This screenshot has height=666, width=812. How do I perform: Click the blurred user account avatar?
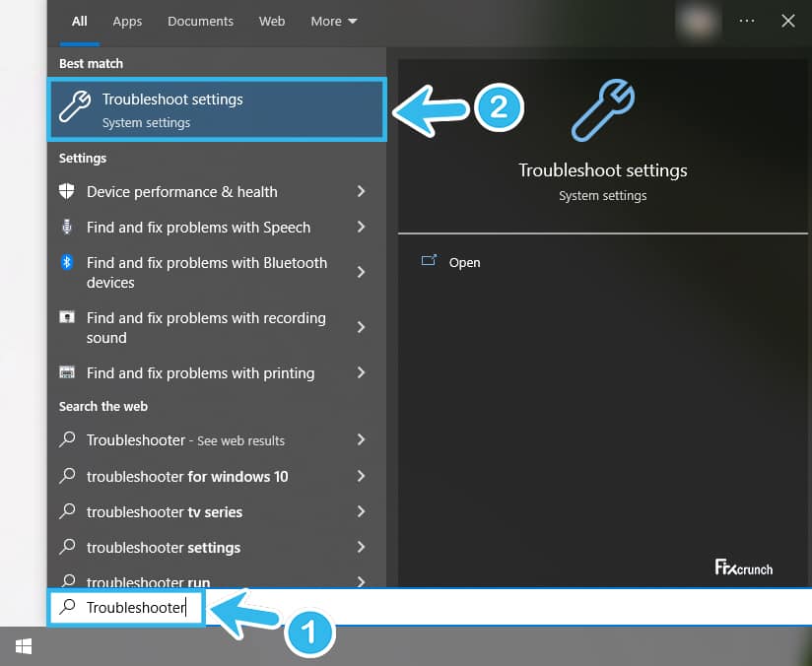[698, 22]
